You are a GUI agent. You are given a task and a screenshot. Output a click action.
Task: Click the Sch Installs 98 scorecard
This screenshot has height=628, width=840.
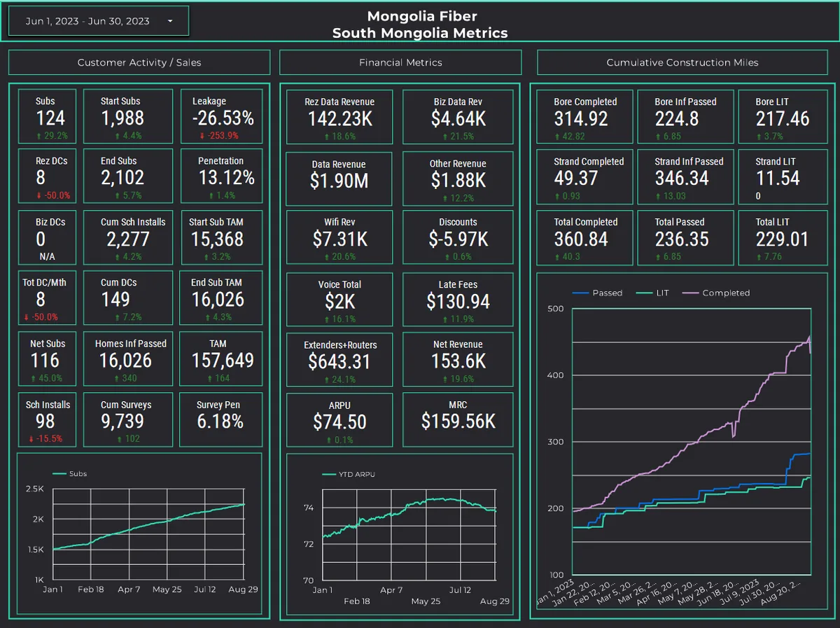[47, 420]
